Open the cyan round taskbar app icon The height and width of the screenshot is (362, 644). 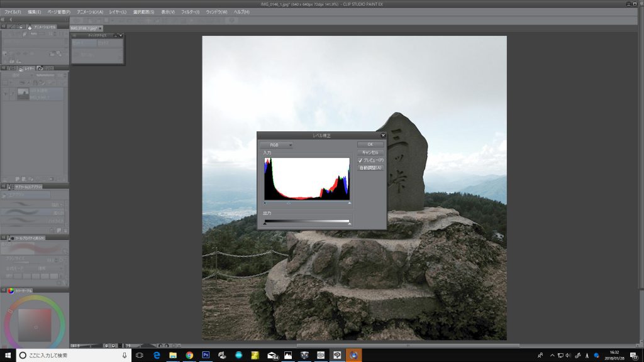pos(238,356)
